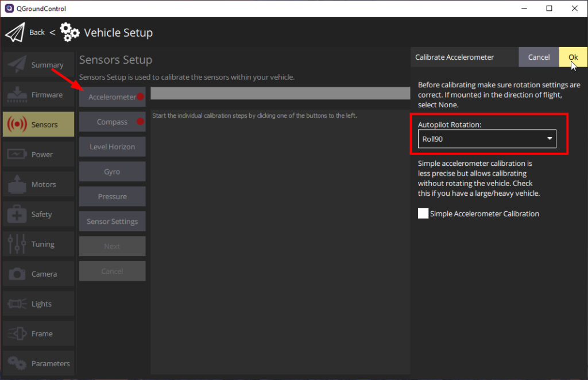Screen dimensions: 588x380
Task: Click the Level Horizon button
Action: [112, 147]
